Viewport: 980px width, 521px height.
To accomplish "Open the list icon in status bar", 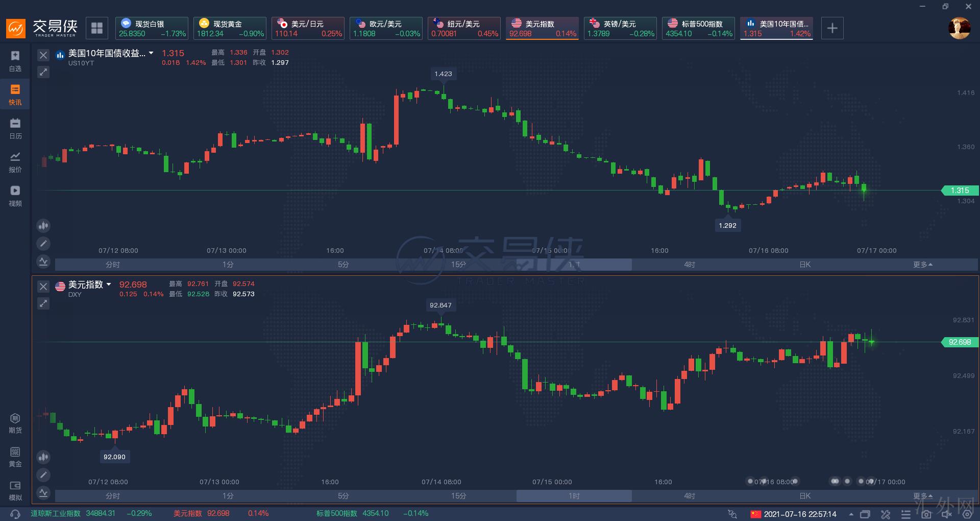I will tap(906, 514).
